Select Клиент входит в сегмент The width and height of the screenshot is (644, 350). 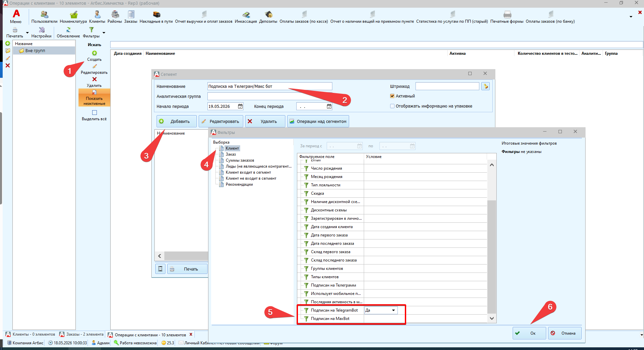[248, 172]
